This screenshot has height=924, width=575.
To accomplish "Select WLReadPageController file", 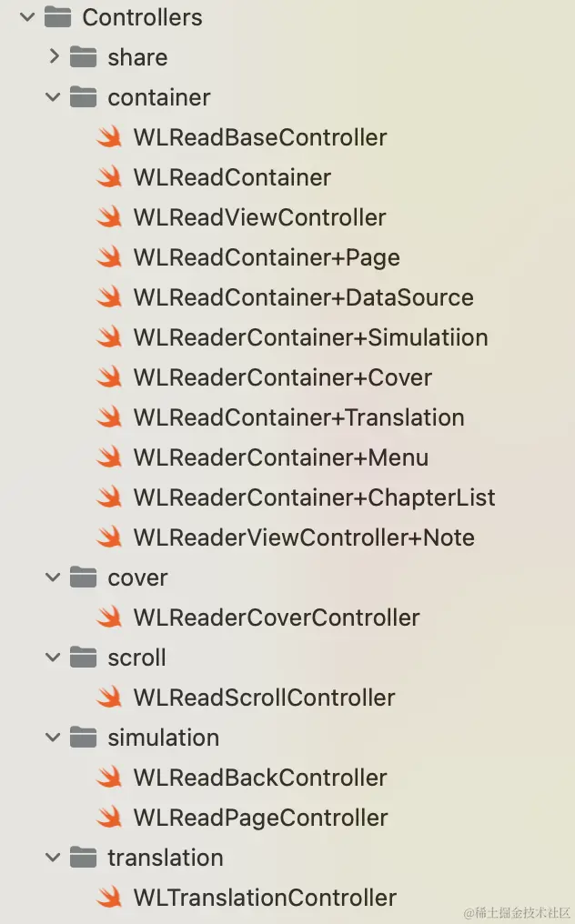I will 261,818.
